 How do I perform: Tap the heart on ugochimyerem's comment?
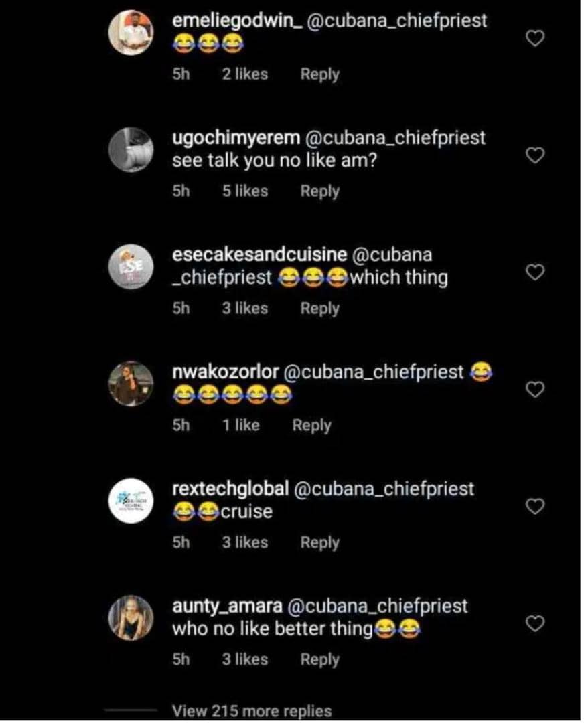click(x=534, y=156)
